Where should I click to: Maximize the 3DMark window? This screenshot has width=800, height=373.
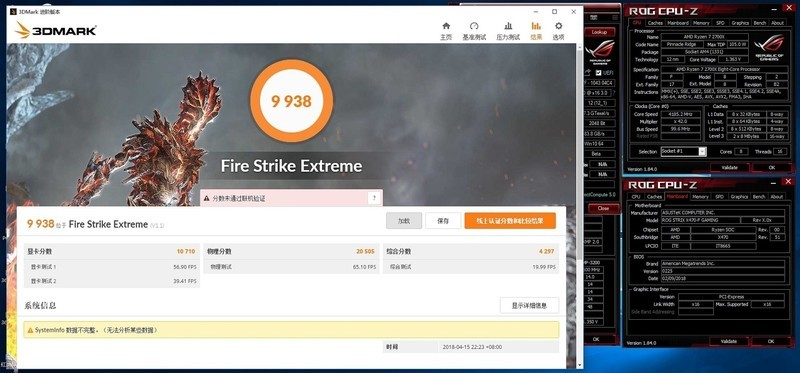coord(555,11)
